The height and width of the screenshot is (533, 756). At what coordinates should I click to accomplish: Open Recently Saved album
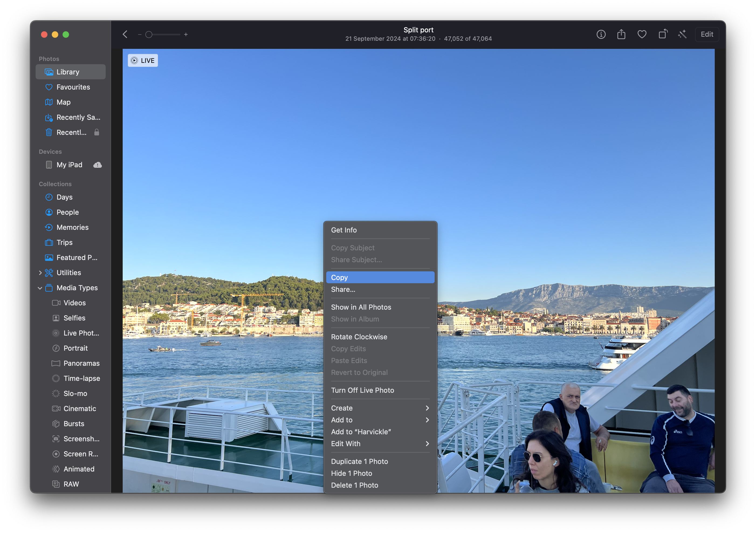click(x=70, y=117)
